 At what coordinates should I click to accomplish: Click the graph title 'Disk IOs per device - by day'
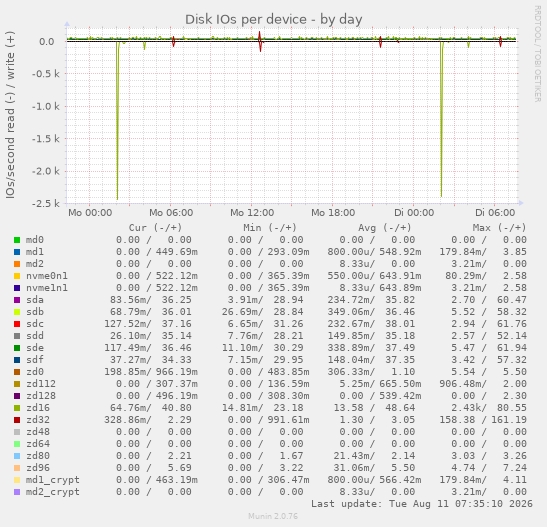(274, 20)
